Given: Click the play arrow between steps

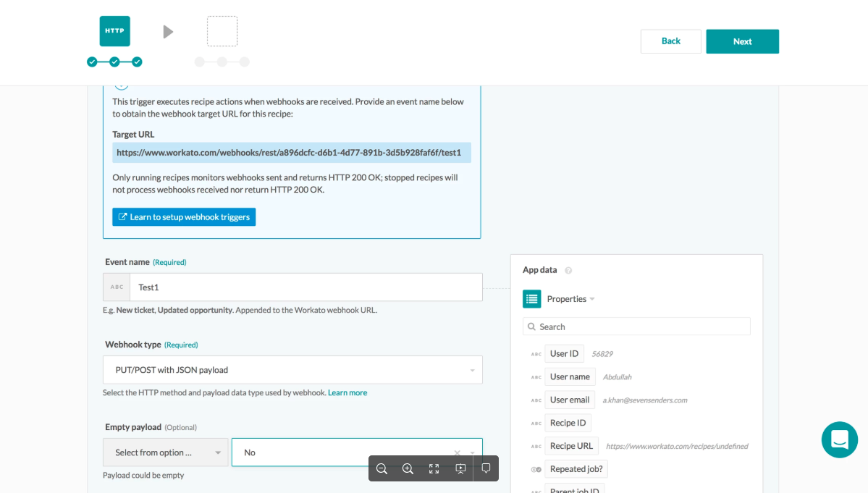Looking at the screenshot, I should (168, 32).
